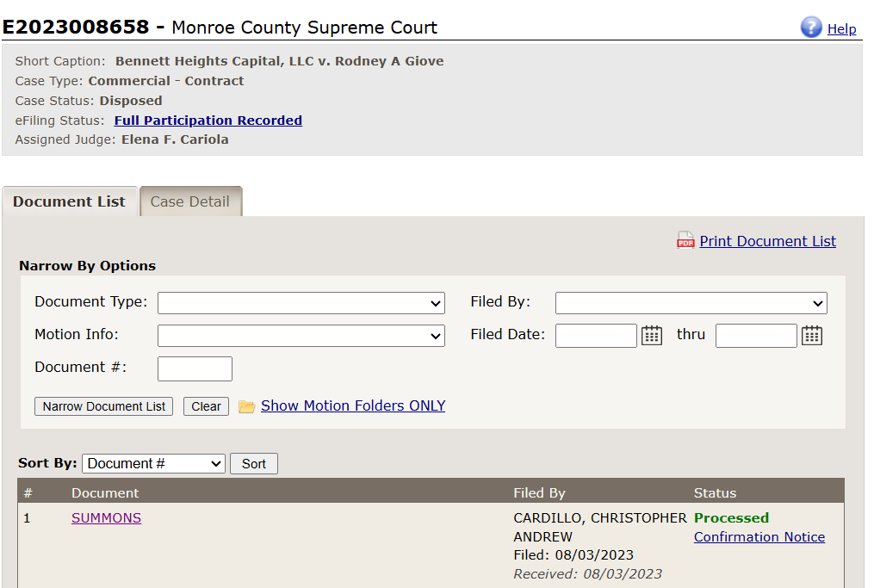Click the blue Help question mark icon
The height and width of the screenshot is (588, 874).
811,28
